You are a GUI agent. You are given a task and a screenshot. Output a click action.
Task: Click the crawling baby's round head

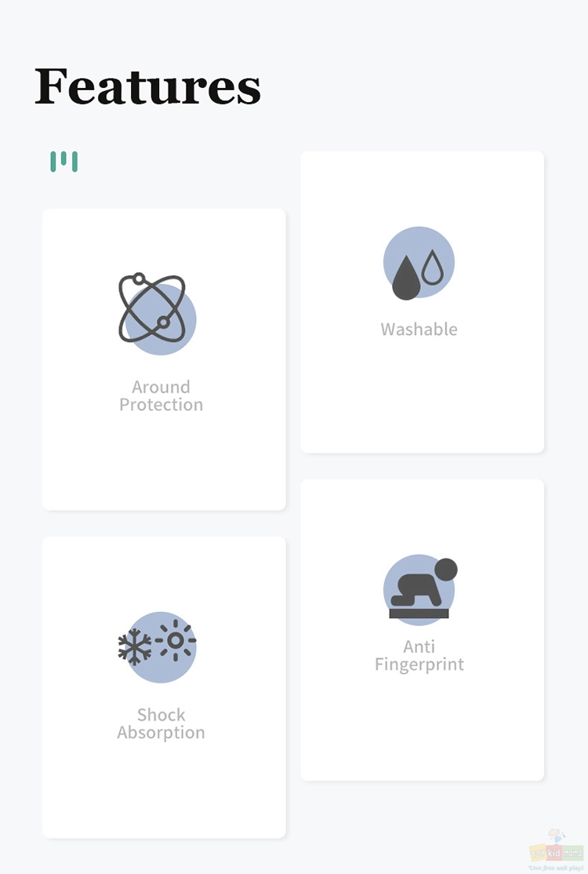click(x=446, y=570)
